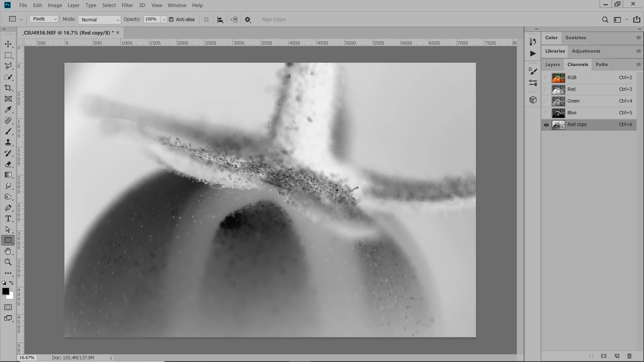The height and width of the screenshot is (362, 644).
Task: Open the Normal blend mode dropdown
Action: [x=99, y=20]
